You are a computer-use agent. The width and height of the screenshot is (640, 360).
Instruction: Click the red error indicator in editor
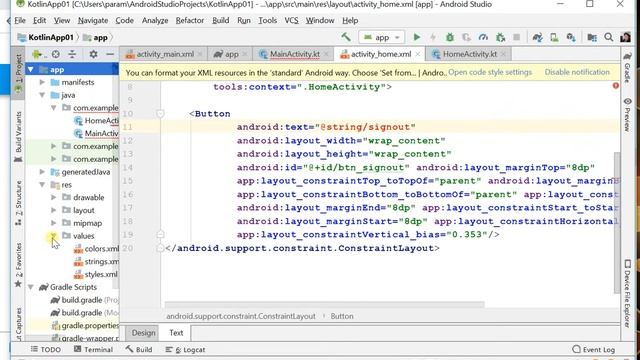point(616,86)
